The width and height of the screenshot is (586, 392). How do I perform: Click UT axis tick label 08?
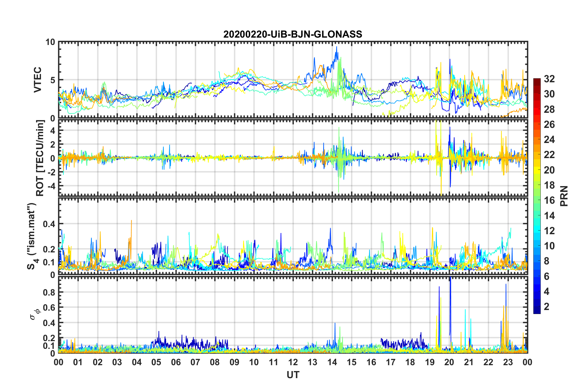(215, 362)
